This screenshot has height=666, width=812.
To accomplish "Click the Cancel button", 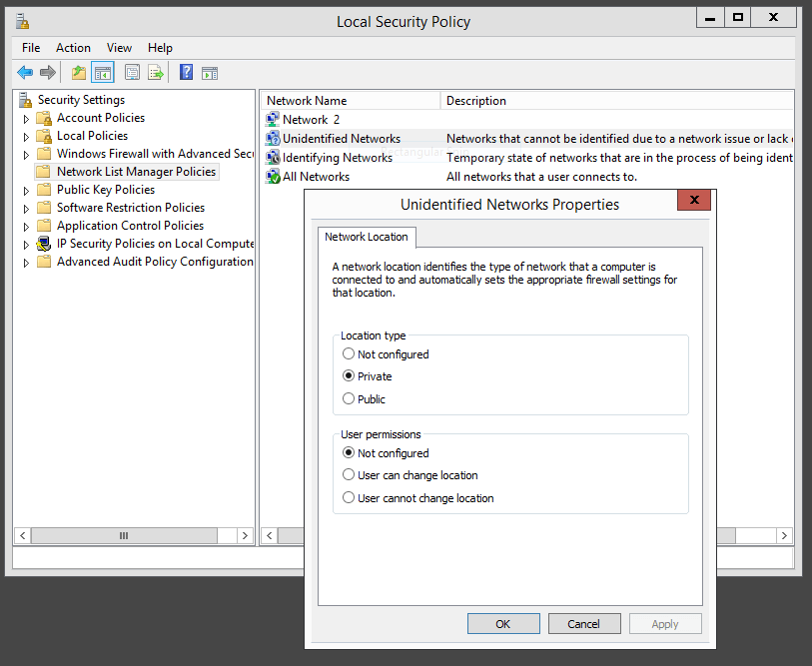I will 584,623.
